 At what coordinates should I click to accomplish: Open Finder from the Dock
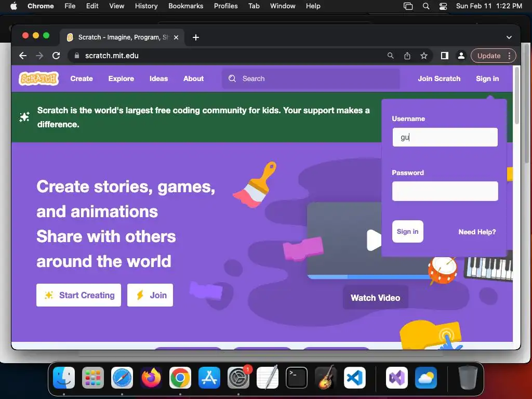pyautogui.click(x=64, y=378)
